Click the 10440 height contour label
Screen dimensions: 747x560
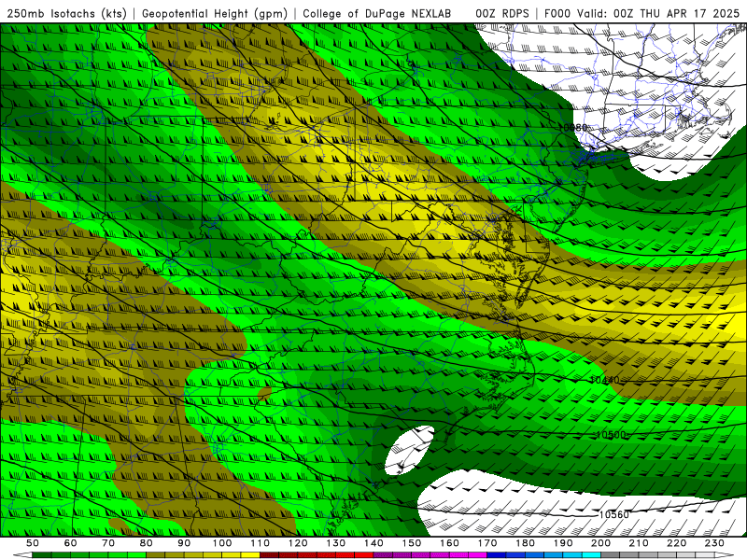point(604,380)
